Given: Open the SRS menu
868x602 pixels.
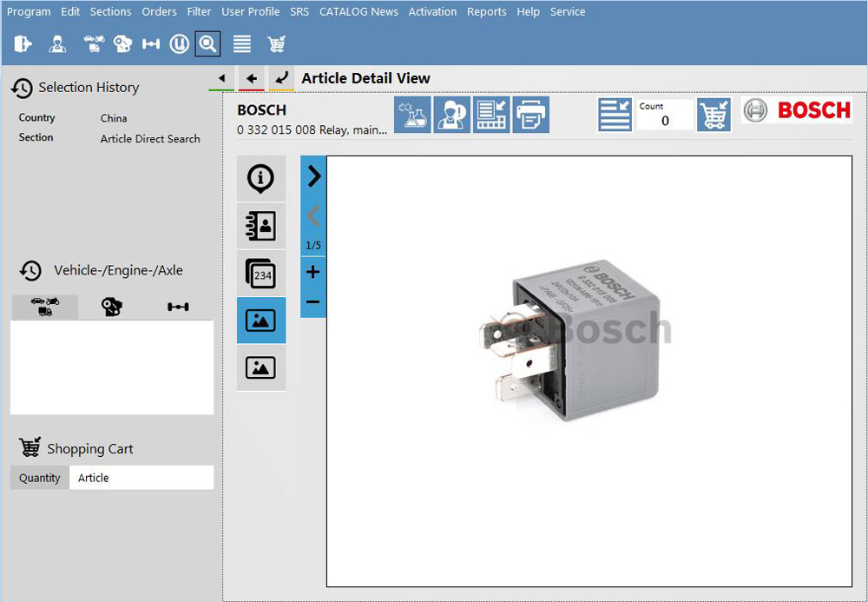Looking at the screenshot, I should (x=299, y=11).
